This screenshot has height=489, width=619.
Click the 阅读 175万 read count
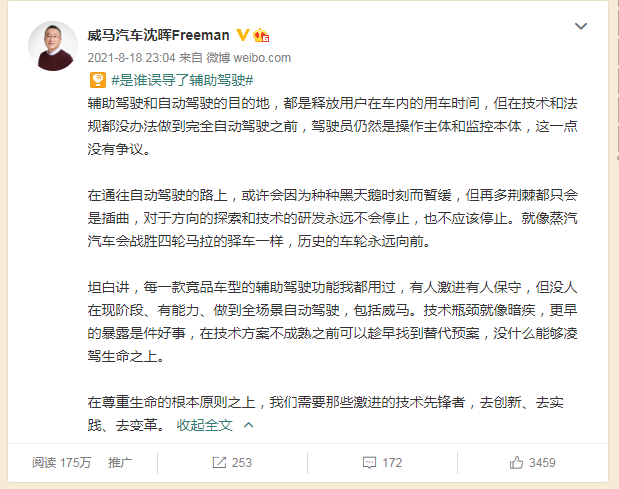pos(62,463)
